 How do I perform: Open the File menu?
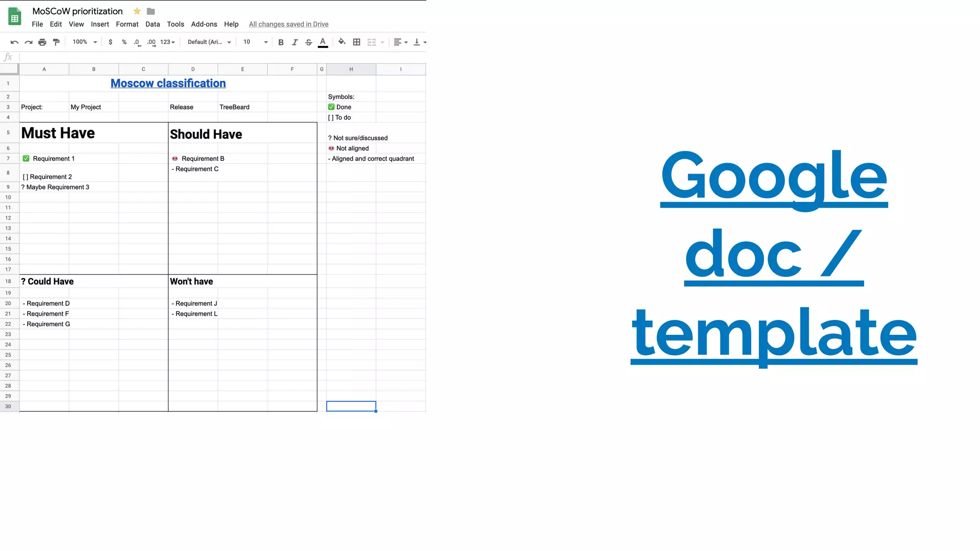click(x=37, y=24)
